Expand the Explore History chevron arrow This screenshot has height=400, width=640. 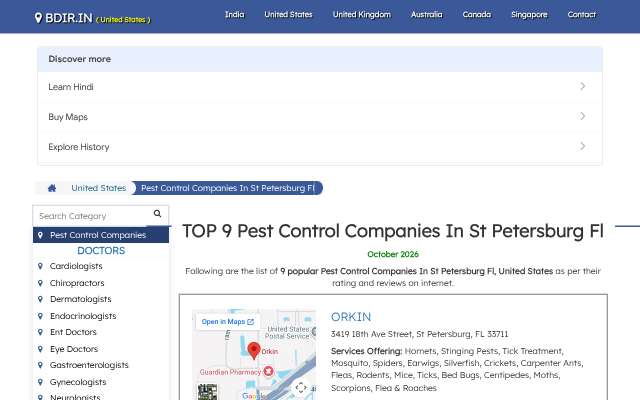pyautogui.click(x=582, y=146)
